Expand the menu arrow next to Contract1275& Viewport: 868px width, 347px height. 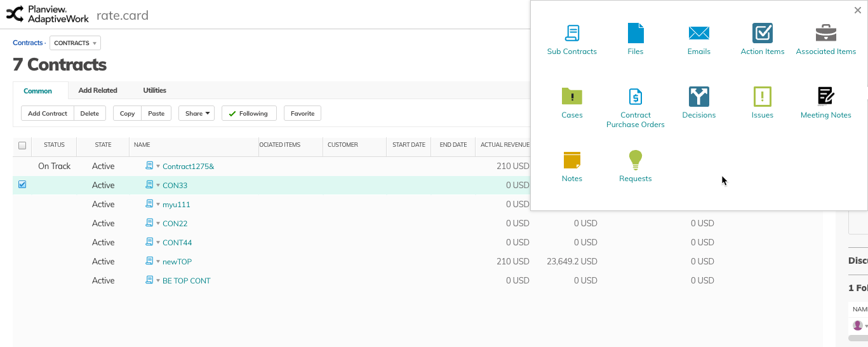pos(158,167)
